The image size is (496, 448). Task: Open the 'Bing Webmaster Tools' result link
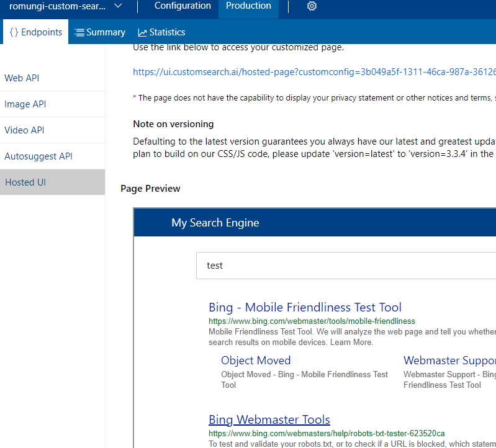point(269,420)
